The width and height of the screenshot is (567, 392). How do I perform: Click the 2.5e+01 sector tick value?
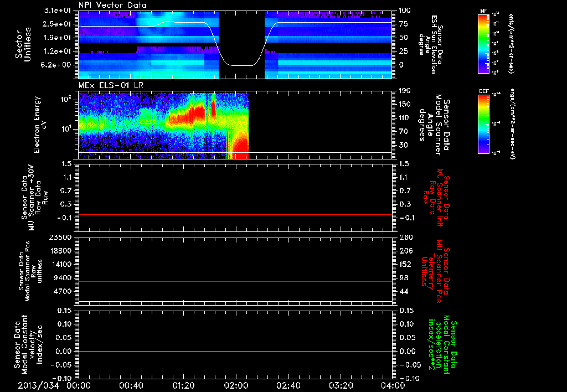58,24
